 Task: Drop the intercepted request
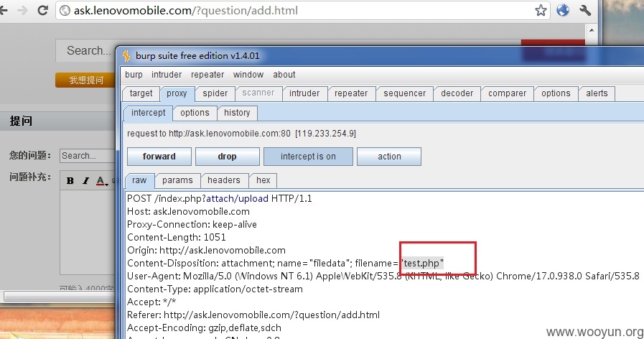click(227, 157)
